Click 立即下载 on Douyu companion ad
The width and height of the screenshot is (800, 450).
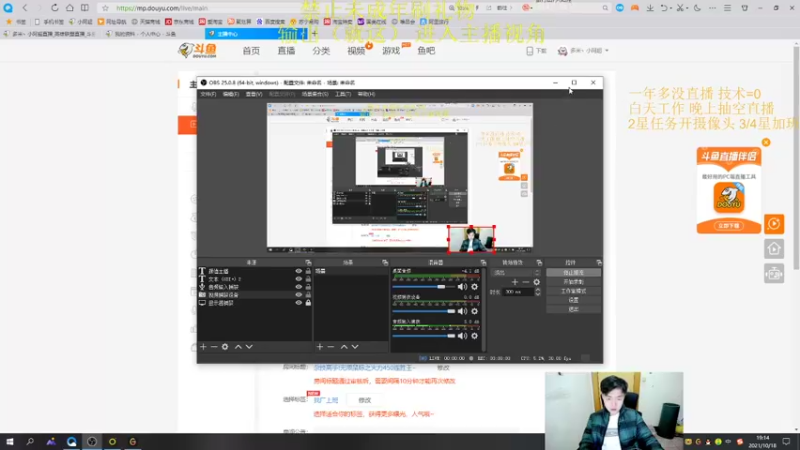coord(729,226)
